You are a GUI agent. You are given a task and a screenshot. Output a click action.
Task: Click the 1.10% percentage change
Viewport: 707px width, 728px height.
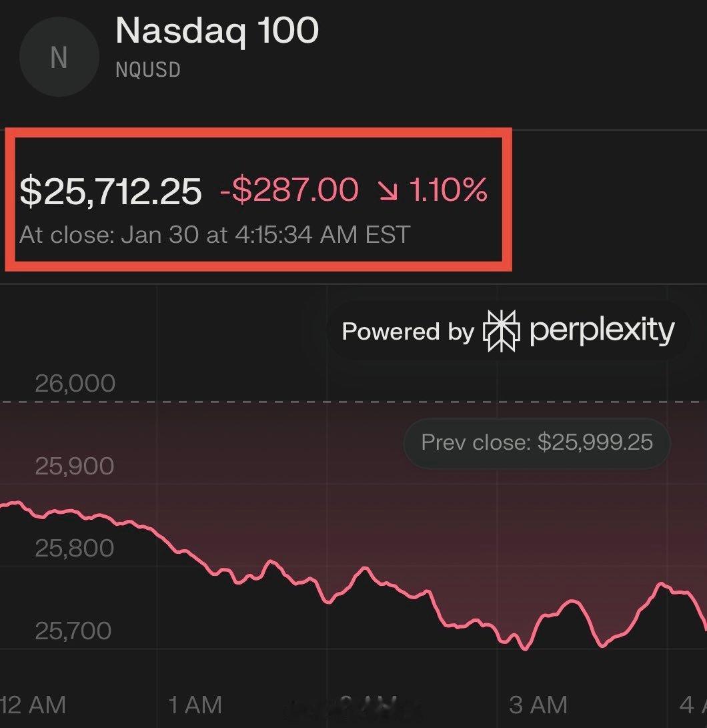448,190
